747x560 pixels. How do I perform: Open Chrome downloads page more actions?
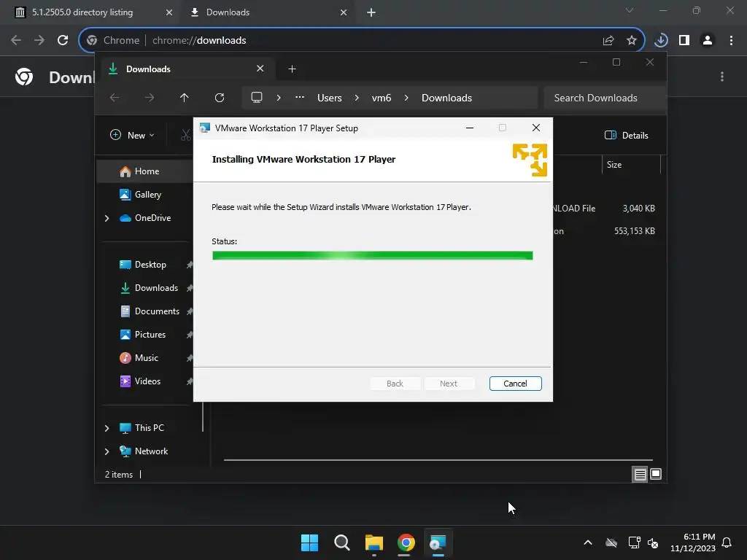[x=722, y=77]
